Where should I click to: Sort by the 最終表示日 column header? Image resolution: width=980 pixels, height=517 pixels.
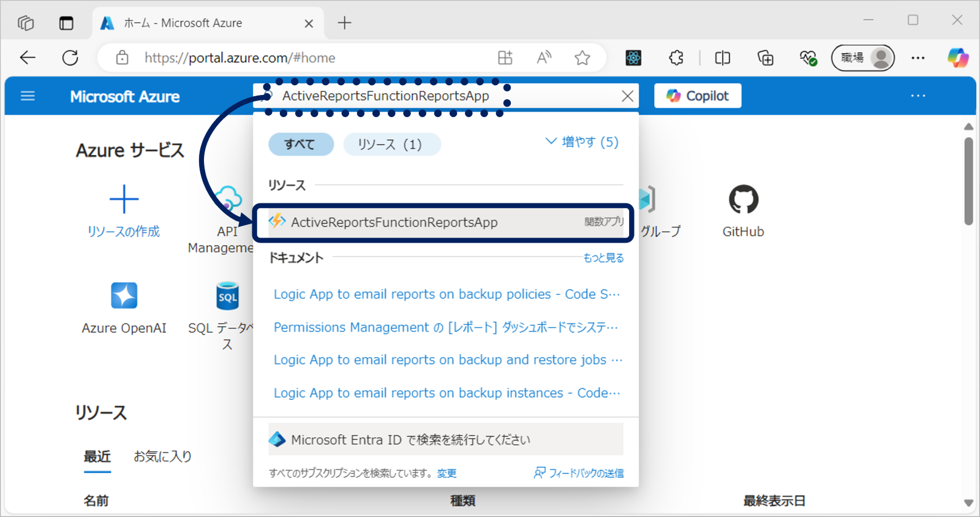point(774,501)
